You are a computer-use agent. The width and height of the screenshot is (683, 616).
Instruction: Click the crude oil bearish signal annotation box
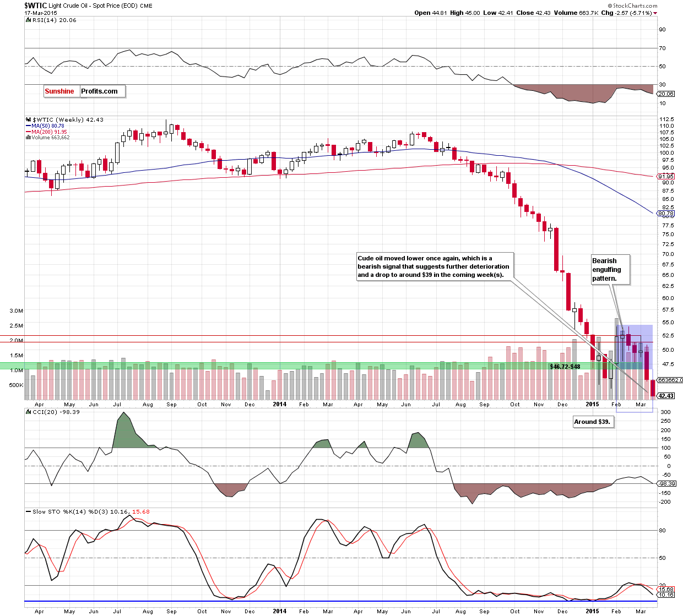[x=435, y=266]
